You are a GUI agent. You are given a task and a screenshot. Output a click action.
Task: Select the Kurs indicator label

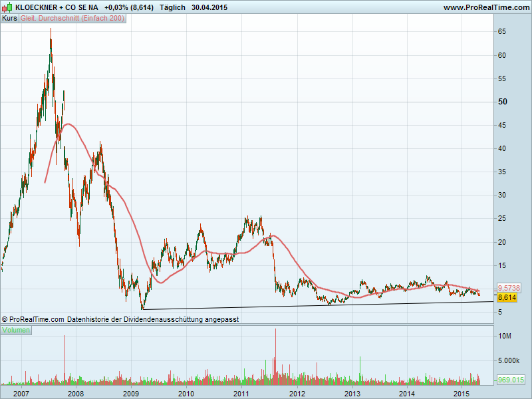tap(9, 19)
